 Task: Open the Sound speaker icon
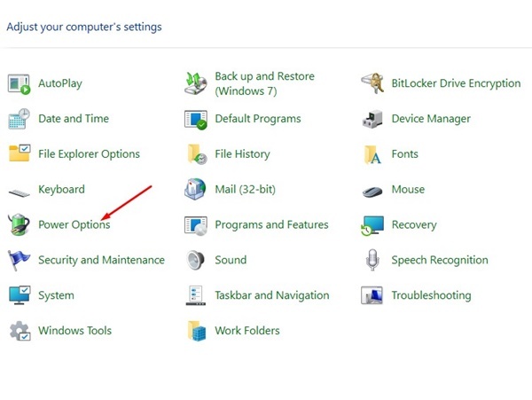(x=195, y=260)
